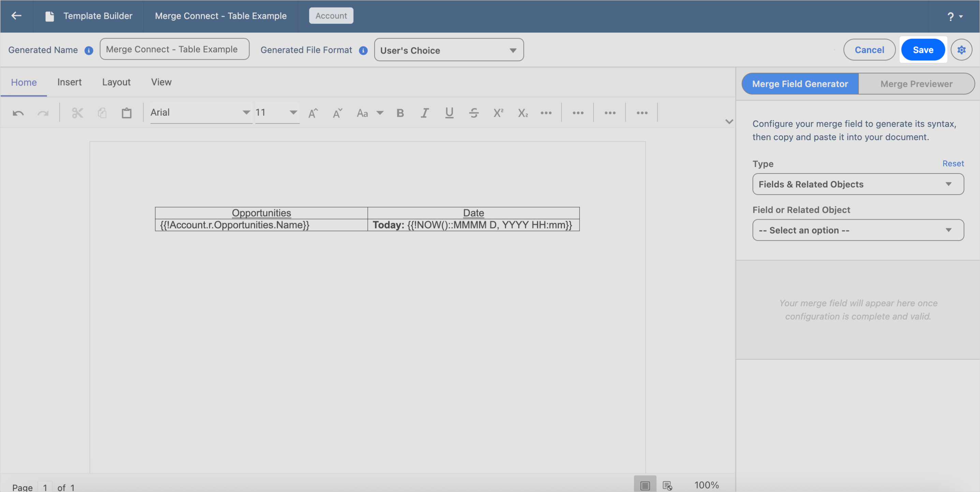Click the Undo icon

click(x=18, y=113)
